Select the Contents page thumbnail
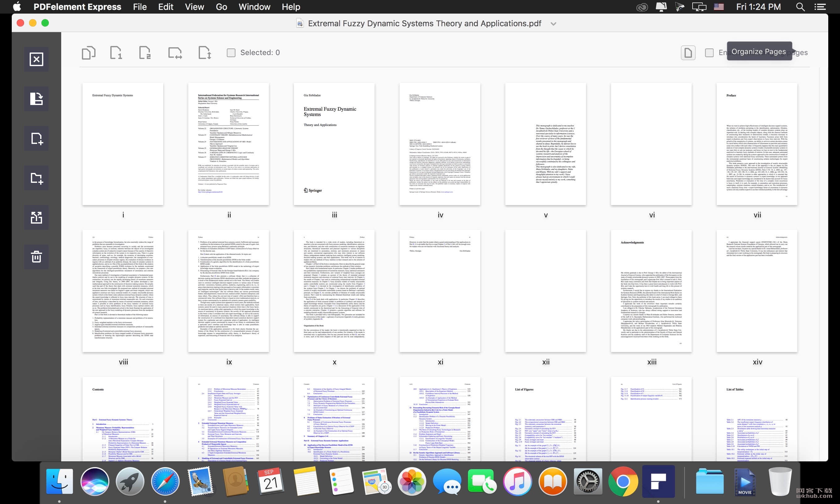The height and width of the screenshot is (504, 840). coord(123,419)
